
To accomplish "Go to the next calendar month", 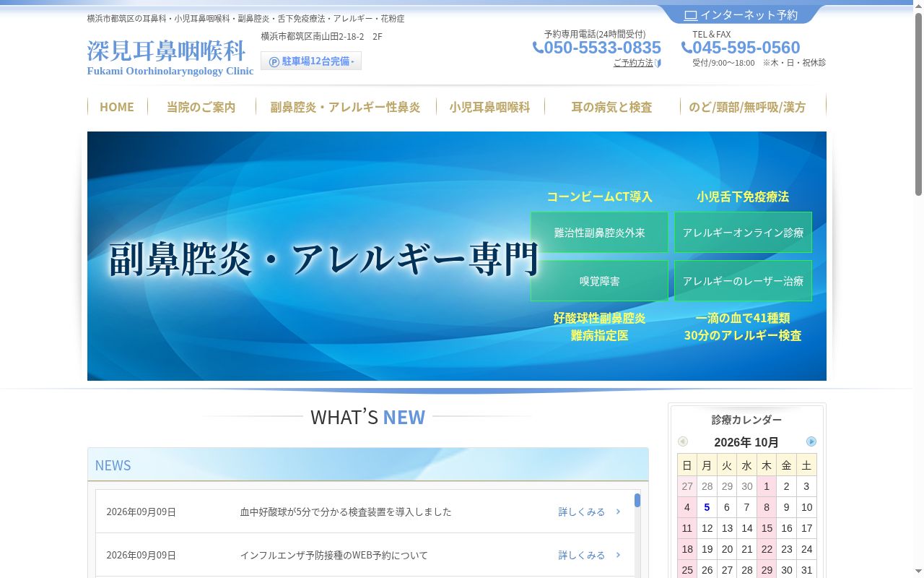I will click(x=811, y=441).
